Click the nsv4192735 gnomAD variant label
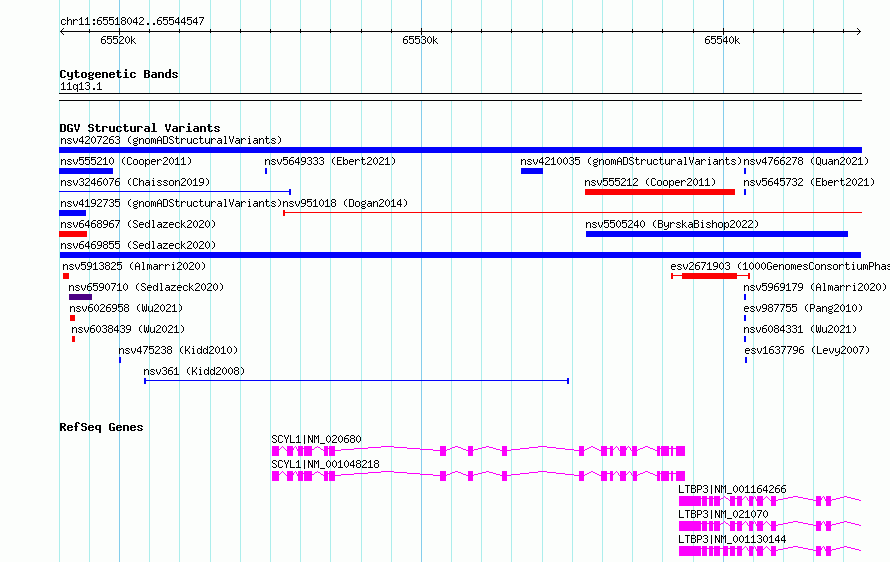Viewport: 890px width, 562px height. tap(171, 203)
